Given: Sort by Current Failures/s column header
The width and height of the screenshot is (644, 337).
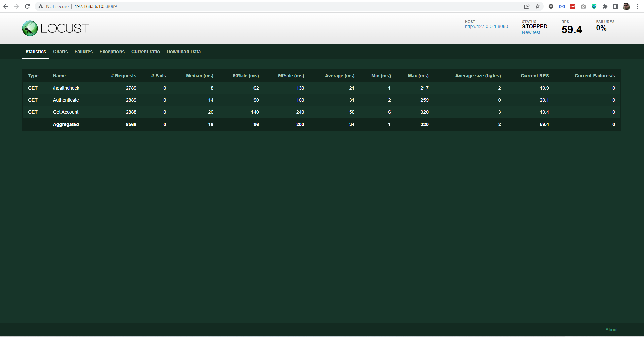Looking at the screenshot, I should click(595, 76).
